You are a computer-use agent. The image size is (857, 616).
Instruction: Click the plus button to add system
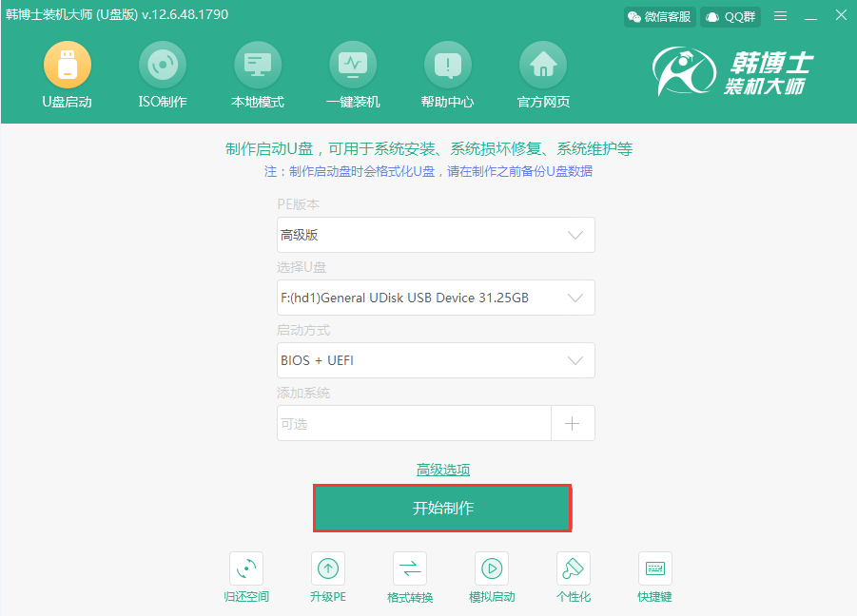pos(573,424)
